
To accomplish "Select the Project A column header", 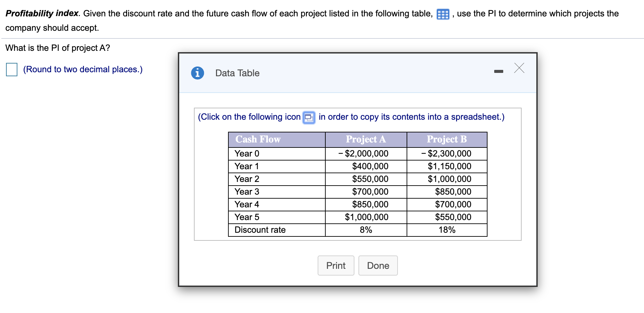I will coord(365,139).
